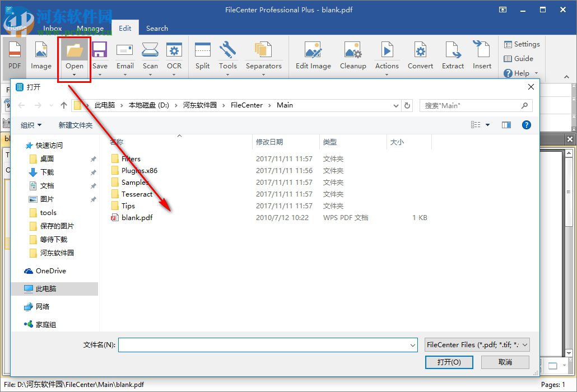Open the file type filter dropdown
This screenshot has height=392, width=577.
point(476,344)
